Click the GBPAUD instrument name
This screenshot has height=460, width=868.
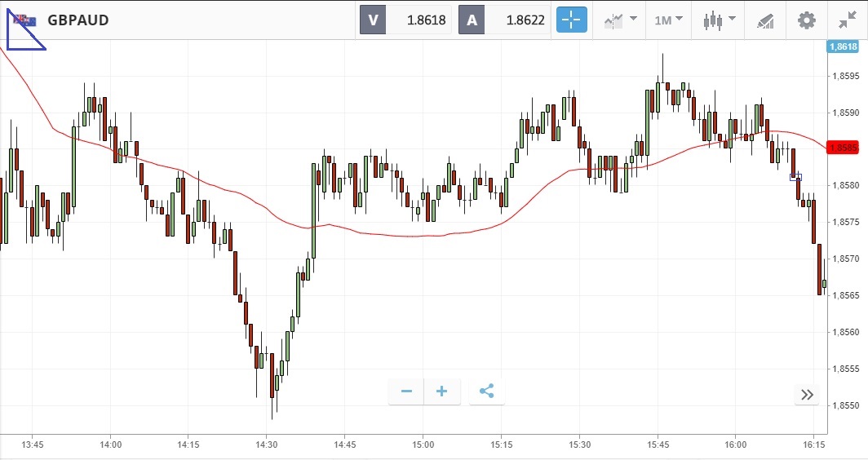click(78, 20)
